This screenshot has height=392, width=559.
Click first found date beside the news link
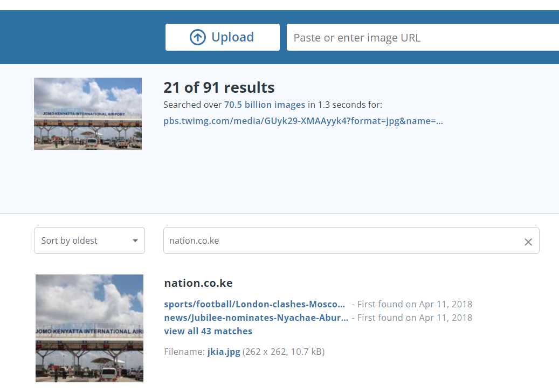(414, 318)
